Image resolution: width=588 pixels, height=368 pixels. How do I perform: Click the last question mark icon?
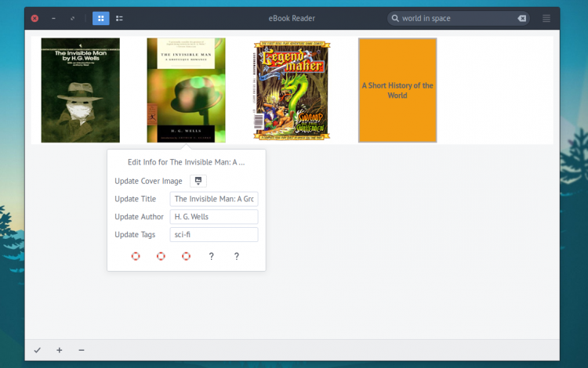[236, 256]
